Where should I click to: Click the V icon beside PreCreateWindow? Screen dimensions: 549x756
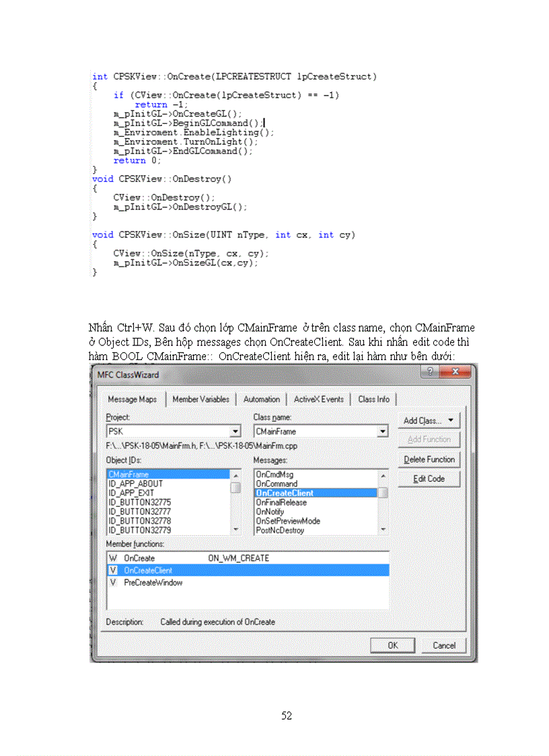pyautogui.click(x=113, y=582)
